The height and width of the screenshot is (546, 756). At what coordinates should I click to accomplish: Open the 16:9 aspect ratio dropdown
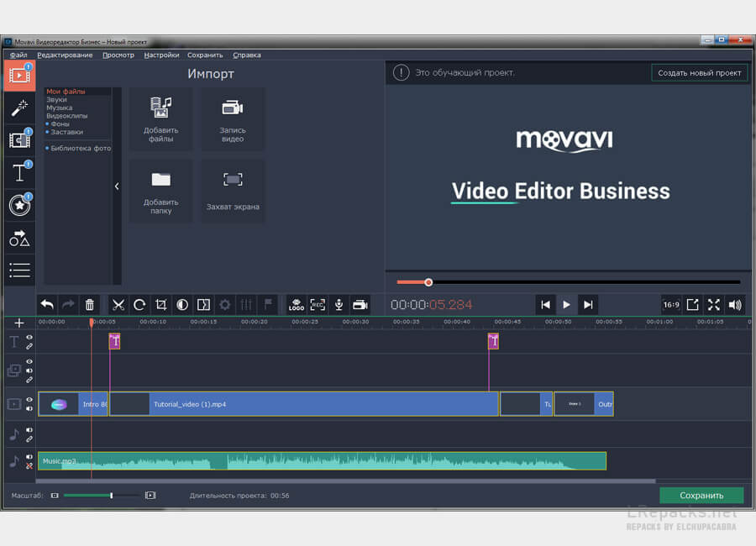click(671, 304)
